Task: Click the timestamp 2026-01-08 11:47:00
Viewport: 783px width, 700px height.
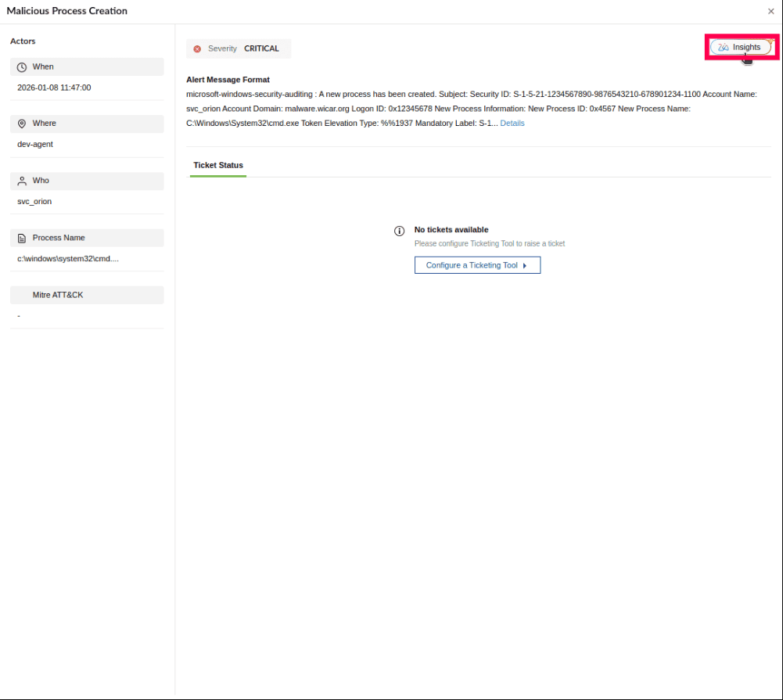Action: pos(54,88)
